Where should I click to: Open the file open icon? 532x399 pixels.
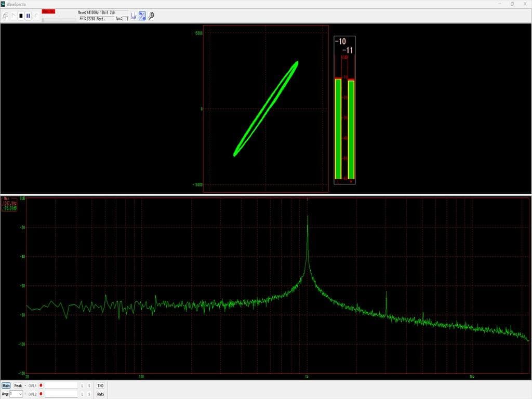pyautogui.click(x=5, y=16)
